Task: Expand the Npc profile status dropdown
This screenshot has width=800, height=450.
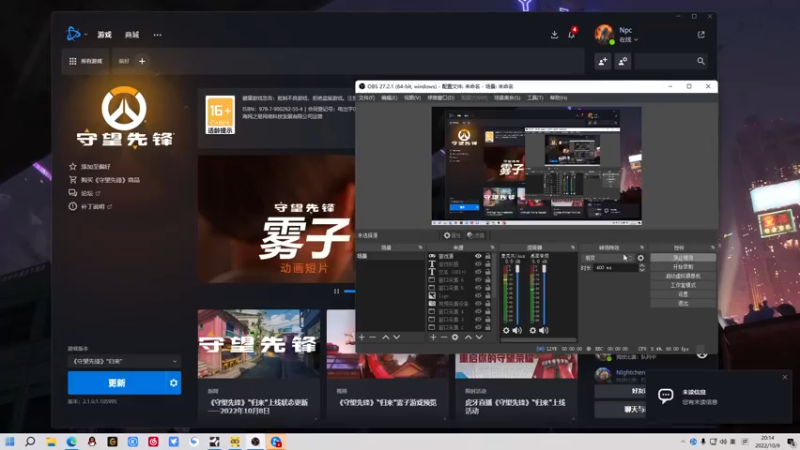Action: [x=629, y=39]
